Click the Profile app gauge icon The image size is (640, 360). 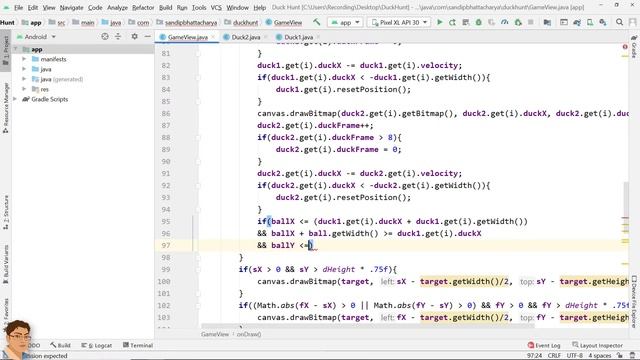click(504, 22)
